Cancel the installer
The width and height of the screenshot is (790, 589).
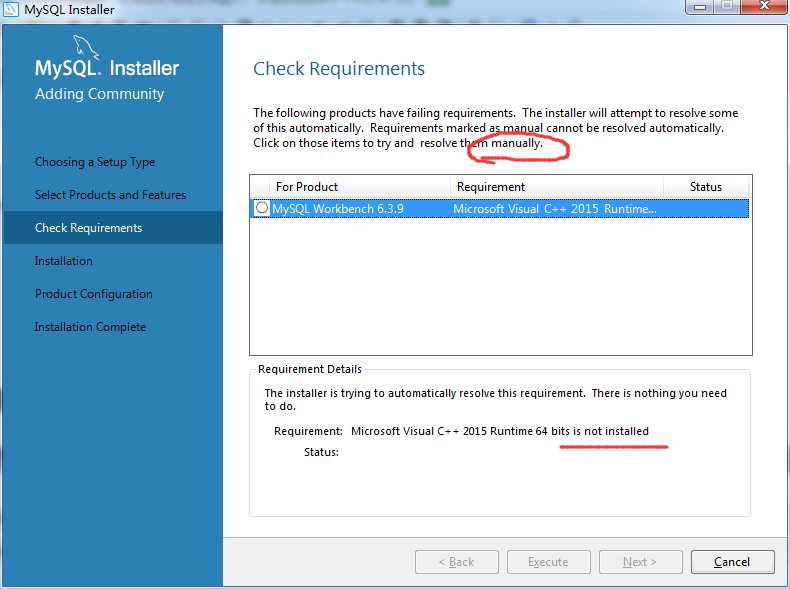732,562
